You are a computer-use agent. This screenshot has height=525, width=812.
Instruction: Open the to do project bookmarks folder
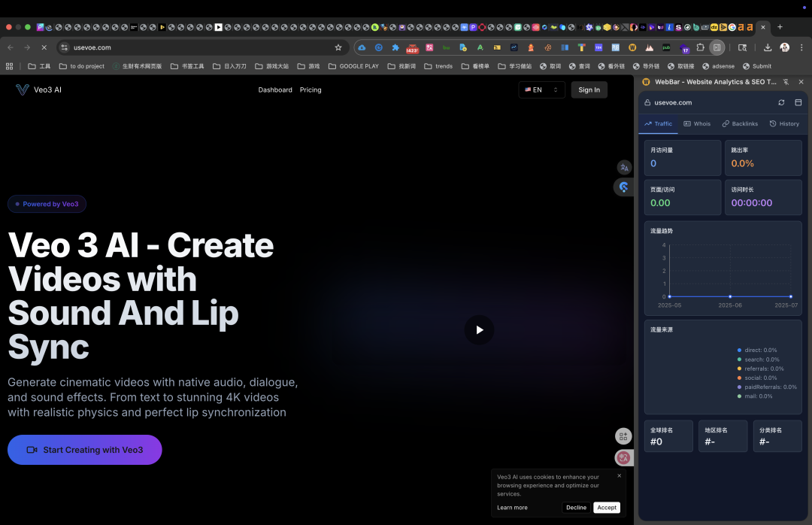82,66
